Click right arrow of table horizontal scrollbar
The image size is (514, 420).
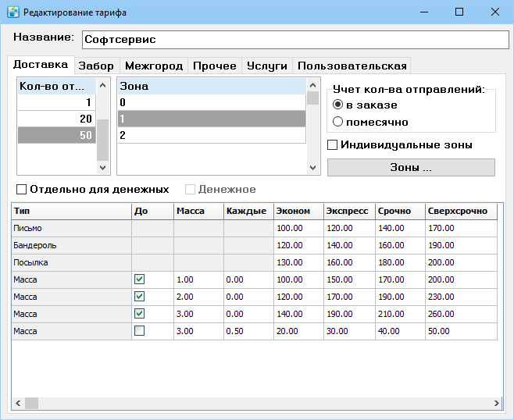pos(496,403)
